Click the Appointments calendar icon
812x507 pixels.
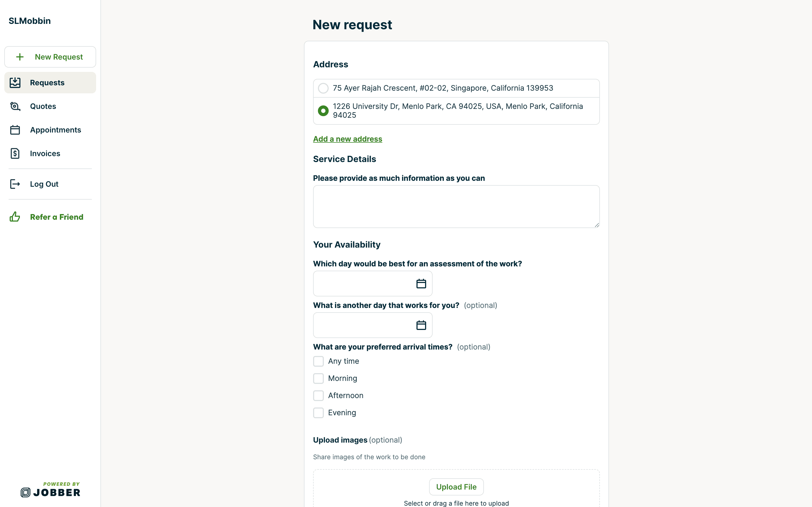pyautogui.click(x=15, y=130)
